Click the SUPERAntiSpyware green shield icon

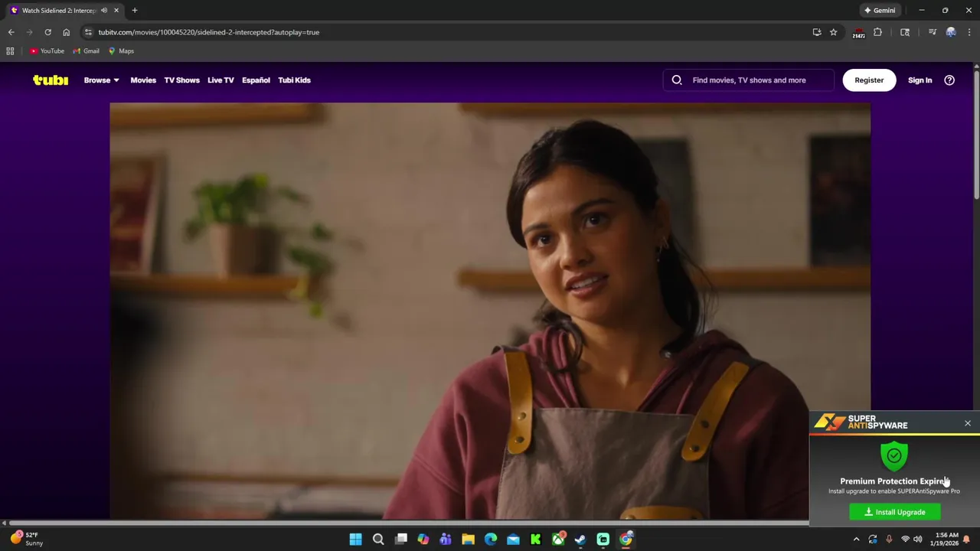(x=894, y=455)
